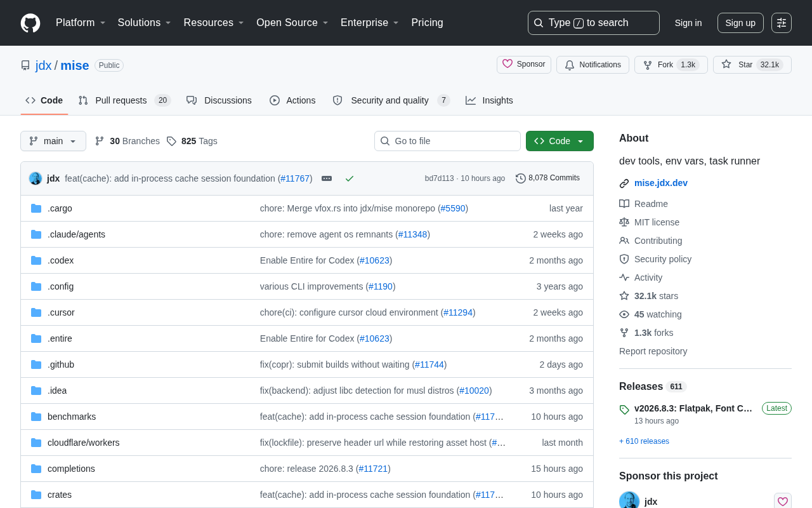
Task: Fork the mise repository
Action: 671,65
